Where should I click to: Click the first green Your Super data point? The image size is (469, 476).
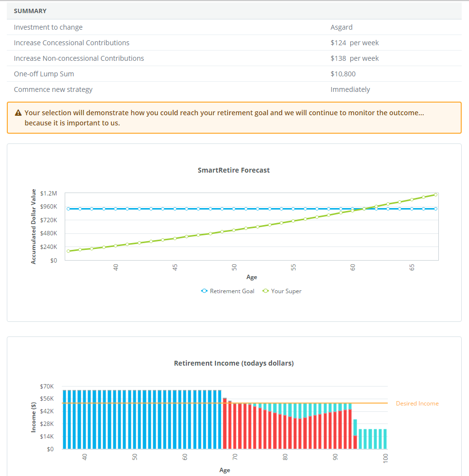(x=69, y=251)
